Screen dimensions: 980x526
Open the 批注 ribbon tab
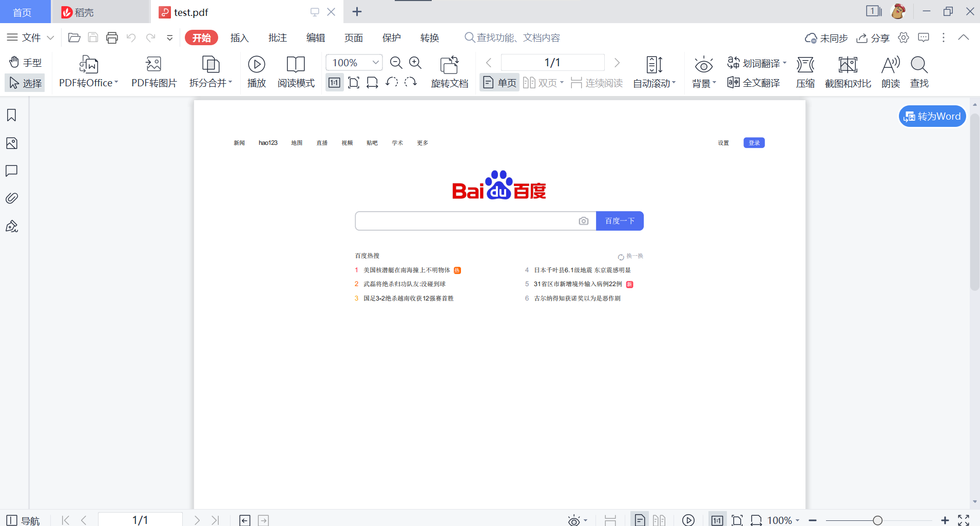[277, 37]
